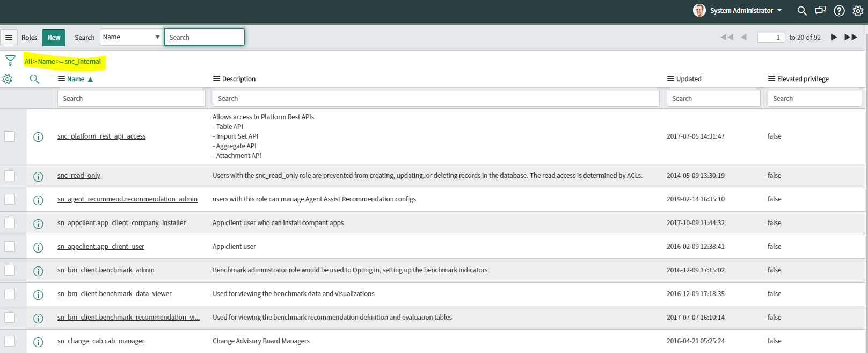
Task: Sort by Elevated privilege column header
Action: tap(803, 79)
